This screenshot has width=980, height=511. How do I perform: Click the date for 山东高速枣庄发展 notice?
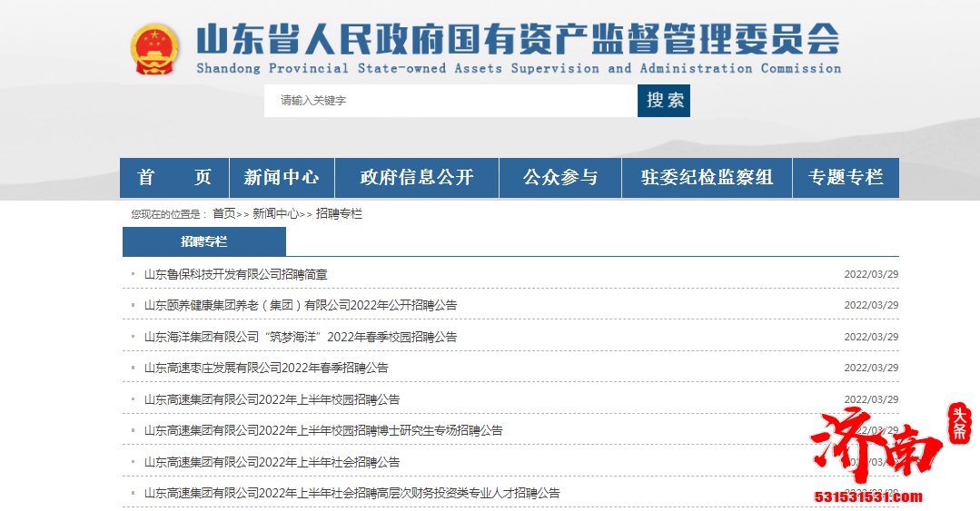[871, 368]
